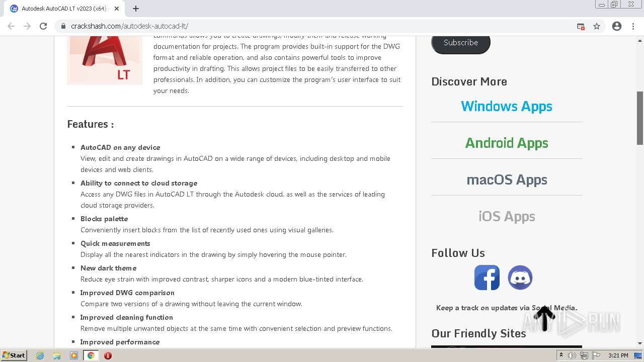
Task: Reload the page with the refresh icon
Action: tap(43, 26)
